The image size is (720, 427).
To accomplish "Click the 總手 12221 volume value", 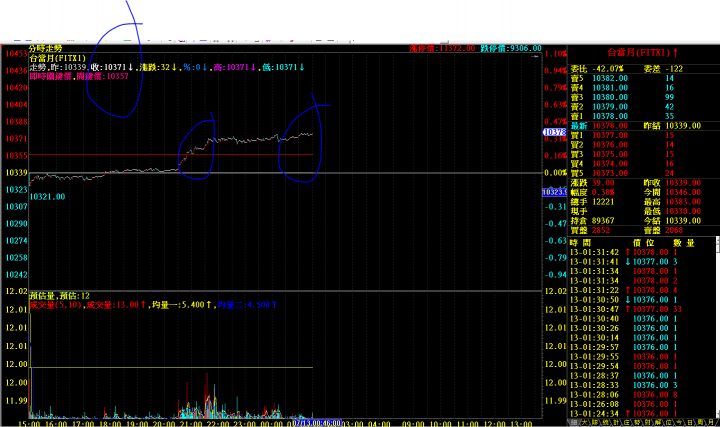I will 603,202.
